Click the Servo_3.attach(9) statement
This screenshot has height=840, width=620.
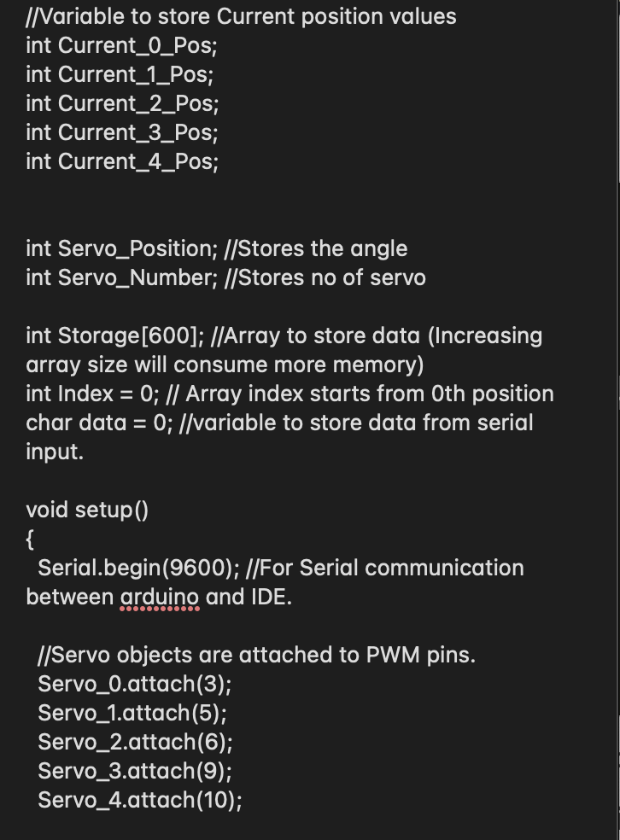pos(135,771)
